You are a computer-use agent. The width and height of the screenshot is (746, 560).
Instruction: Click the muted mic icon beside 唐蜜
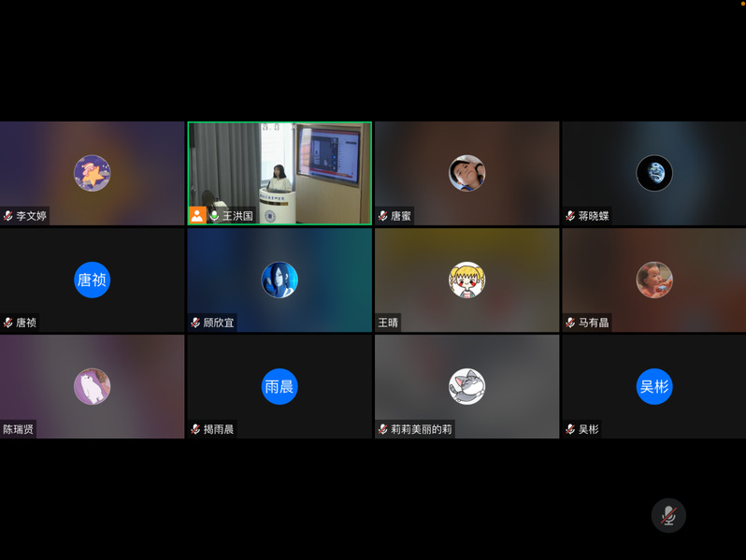pos(383,216)
